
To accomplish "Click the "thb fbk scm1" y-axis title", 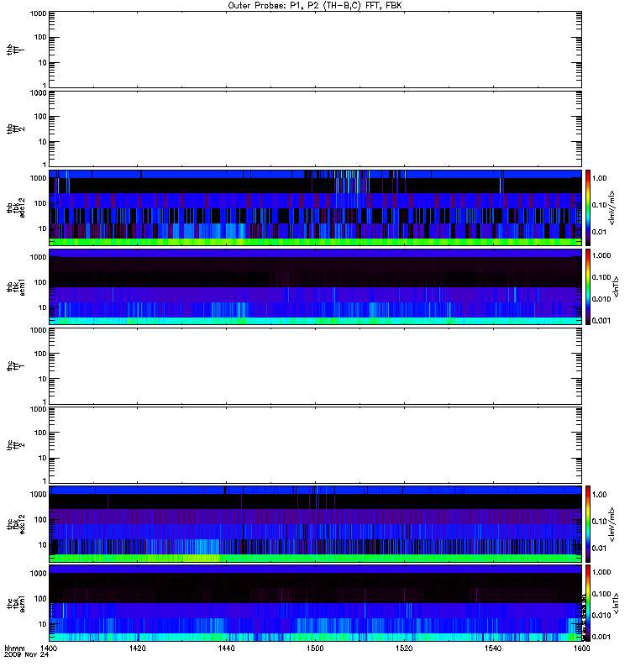I will point(15,286).
